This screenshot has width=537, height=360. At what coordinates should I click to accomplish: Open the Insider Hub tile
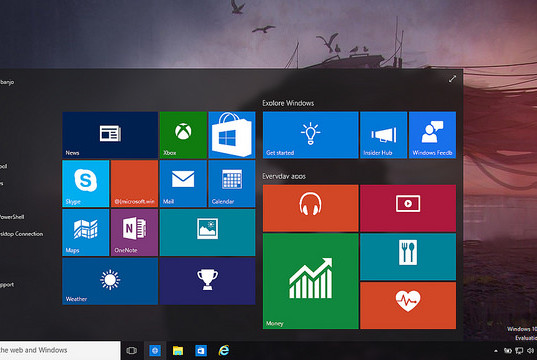pos(384,135)
